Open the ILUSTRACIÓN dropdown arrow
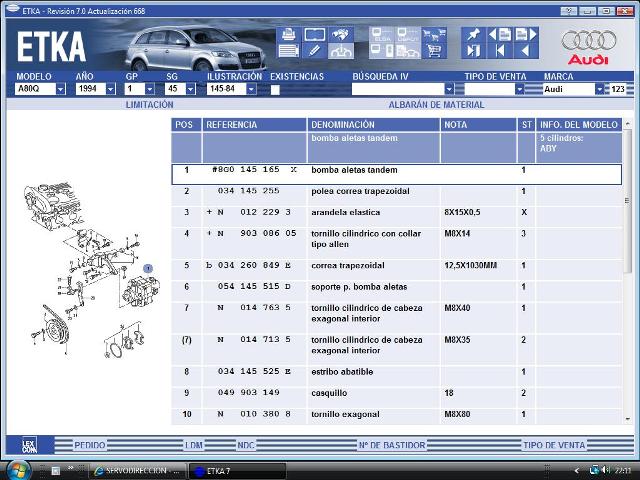 [251, 89]
